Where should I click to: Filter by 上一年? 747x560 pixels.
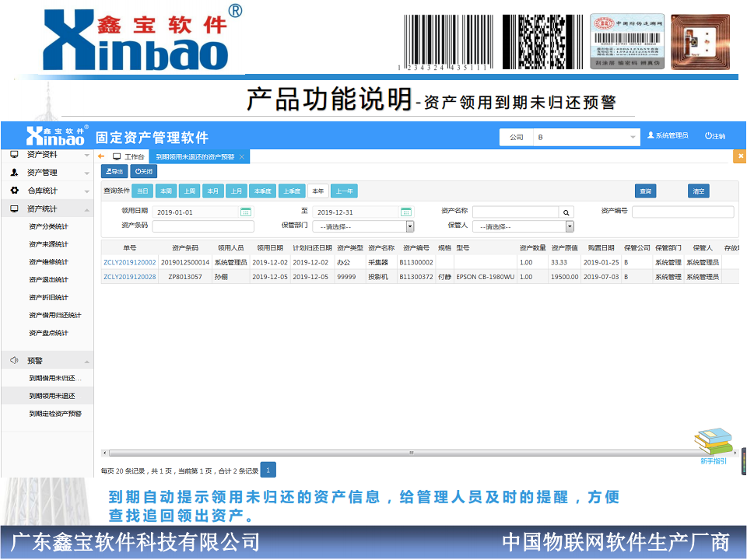345,191
